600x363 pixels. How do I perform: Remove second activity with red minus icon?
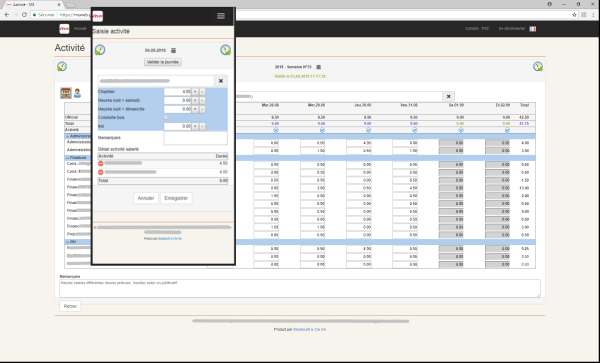click(x=101, y=172)
